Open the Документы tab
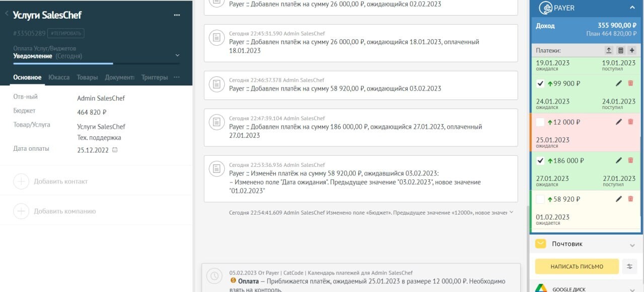The height and width of the screenshot is (292, 644). point(119,77)
